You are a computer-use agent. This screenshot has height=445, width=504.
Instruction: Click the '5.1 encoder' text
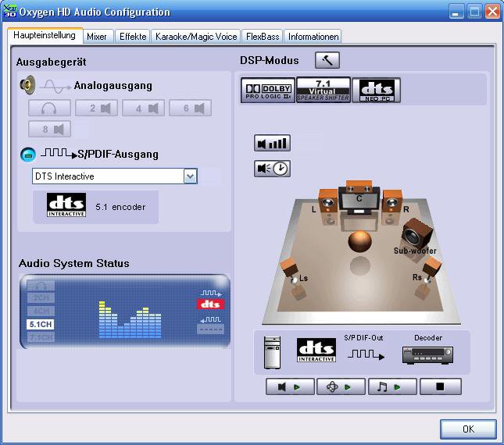pyautogui.click(x=120, y=207)
